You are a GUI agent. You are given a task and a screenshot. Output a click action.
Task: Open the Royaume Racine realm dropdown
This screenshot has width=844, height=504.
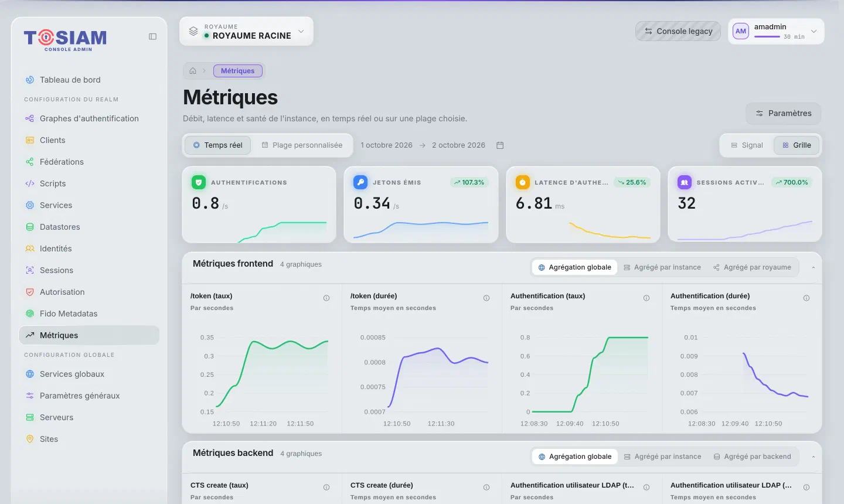tap(246, 31)
